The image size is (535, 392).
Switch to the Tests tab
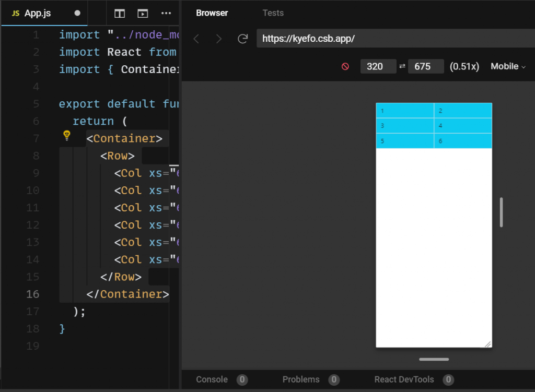click(273, 13)
